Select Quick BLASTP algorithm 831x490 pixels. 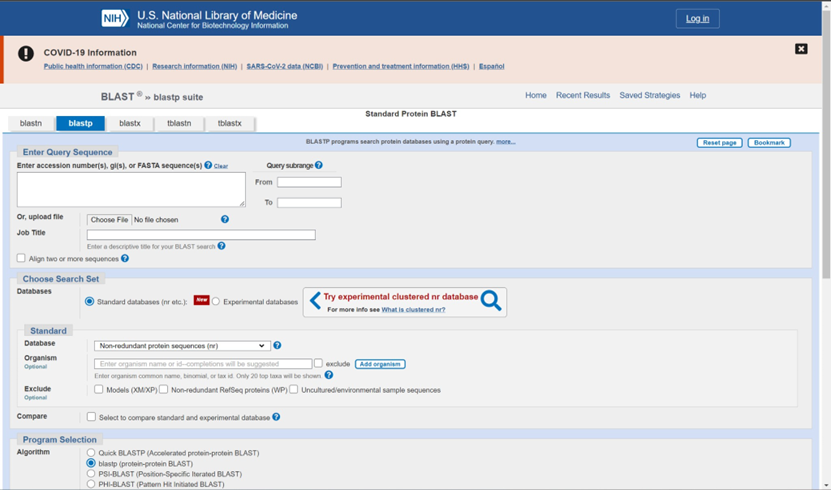point(91,453)
